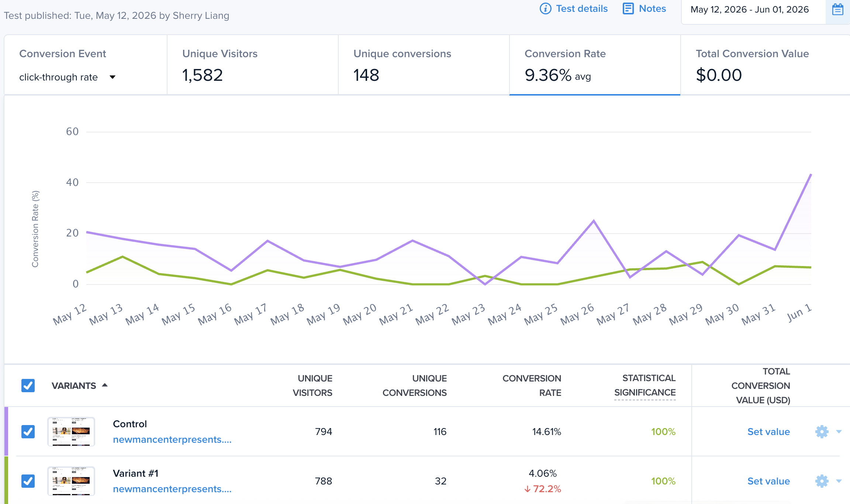
Task: Switch to the Unique conversions metric tab
Action: click(x=424, y=65)
